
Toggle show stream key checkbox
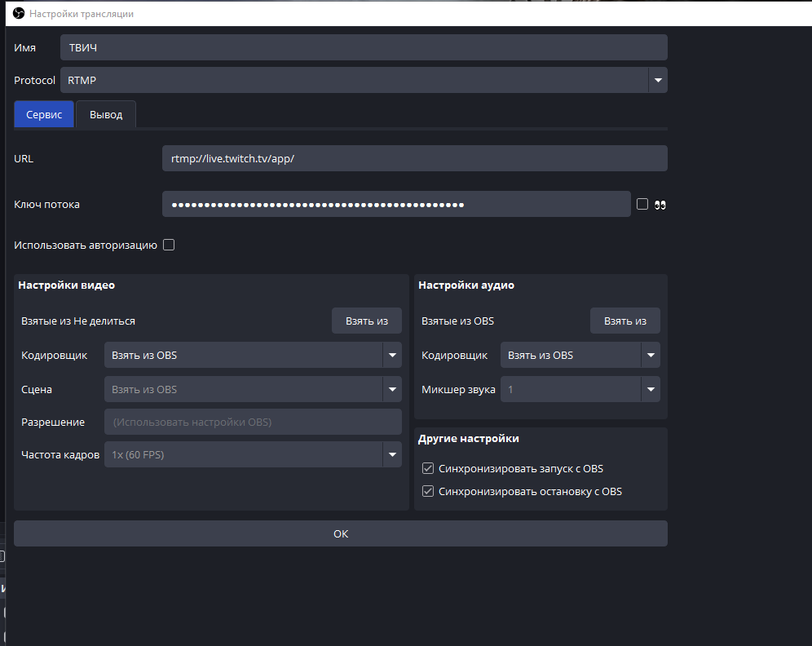(x=642, y=204)
